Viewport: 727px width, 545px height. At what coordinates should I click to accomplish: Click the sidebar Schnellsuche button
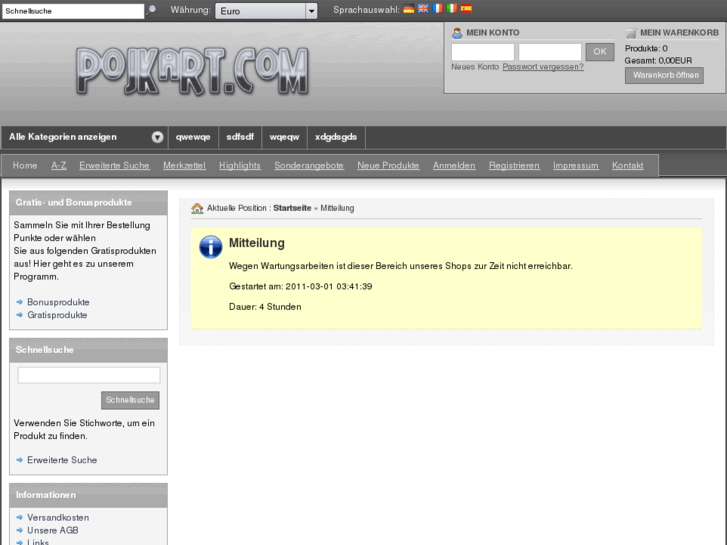coord(130,400)
